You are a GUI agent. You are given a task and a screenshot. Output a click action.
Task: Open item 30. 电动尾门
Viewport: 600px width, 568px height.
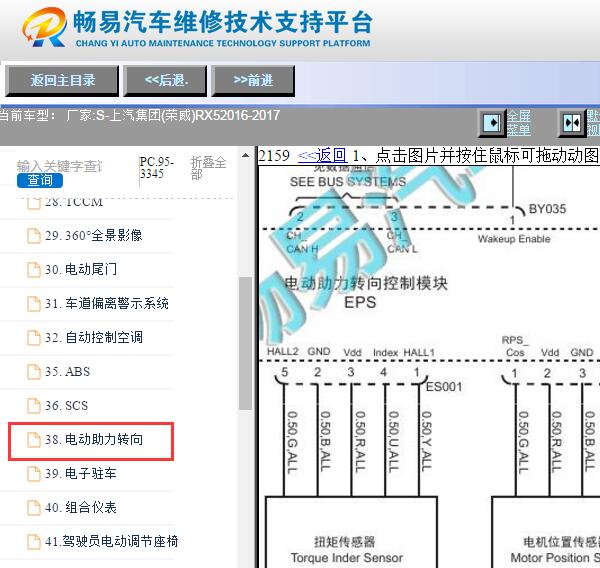point(81,269)
